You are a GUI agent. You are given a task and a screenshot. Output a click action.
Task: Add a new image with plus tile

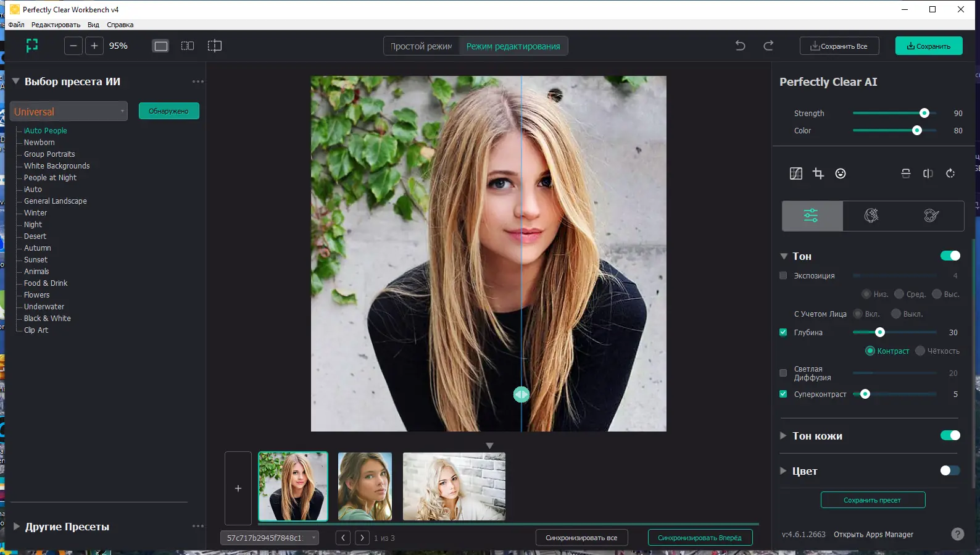coord(238,488)
